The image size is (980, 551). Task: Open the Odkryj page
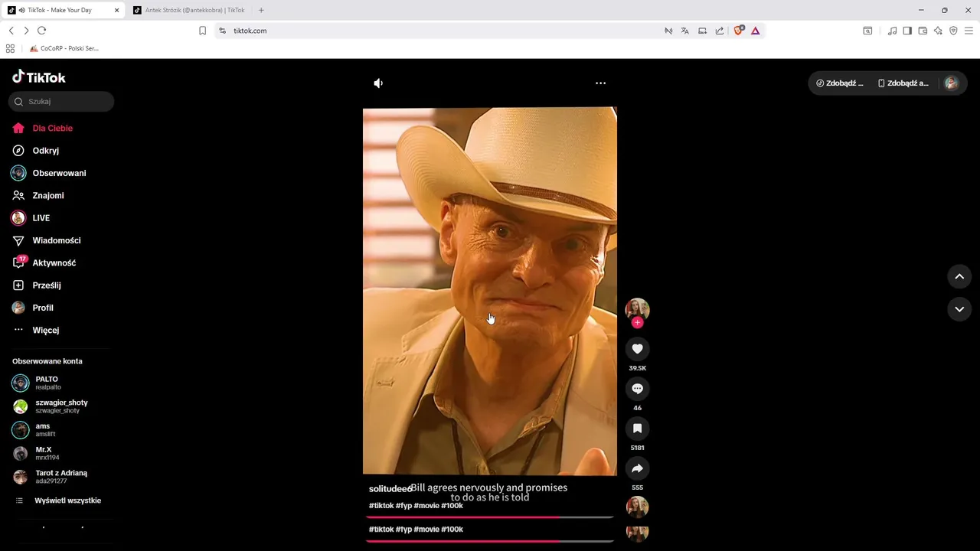click(35, 151)
